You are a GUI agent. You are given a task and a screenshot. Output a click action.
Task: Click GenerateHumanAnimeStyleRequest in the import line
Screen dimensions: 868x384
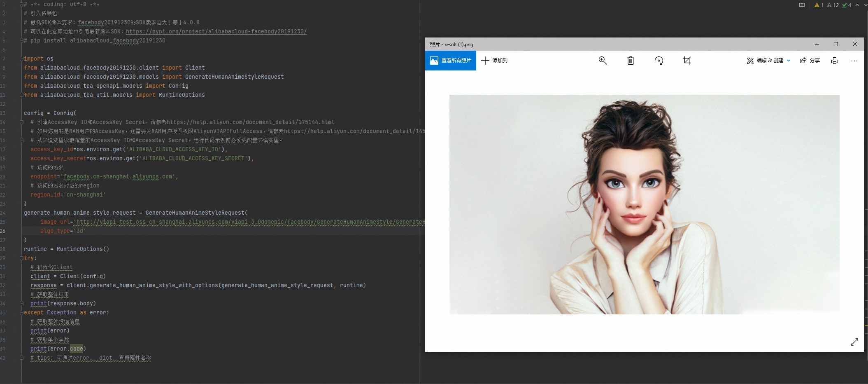[x=235, y=77]
